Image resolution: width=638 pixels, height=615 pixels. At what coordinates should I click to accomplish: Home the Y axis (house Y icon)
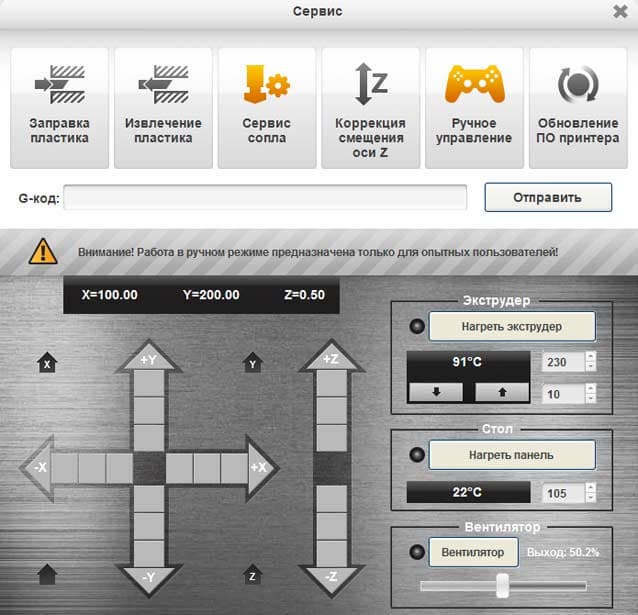click(x=253, y=362)
